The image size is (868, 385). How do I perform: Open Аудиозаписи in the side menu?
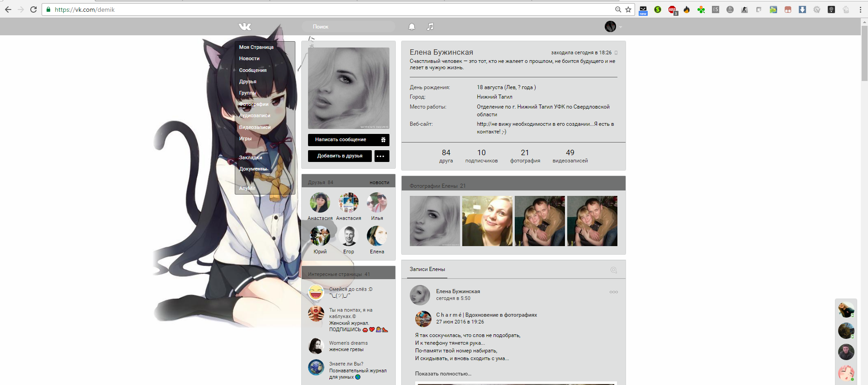[x=255, y=115]
